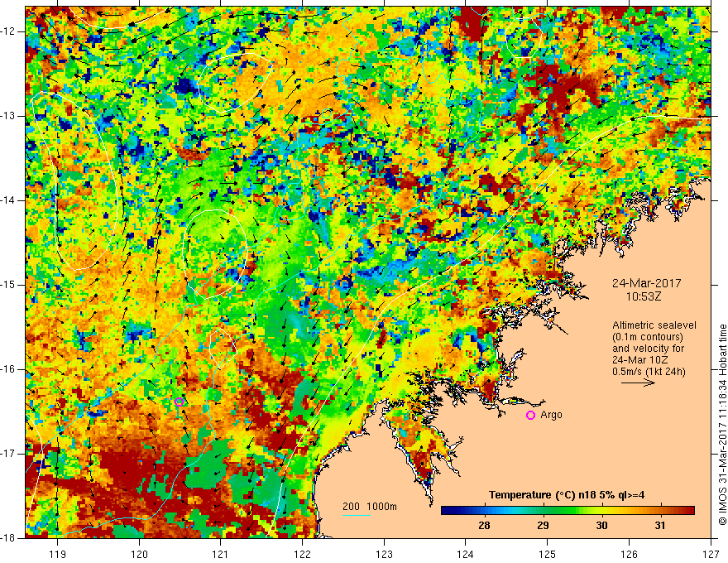Click the 'Altimetric sealevel' text line
Viewport: 728px width, 563px height.
654,325
